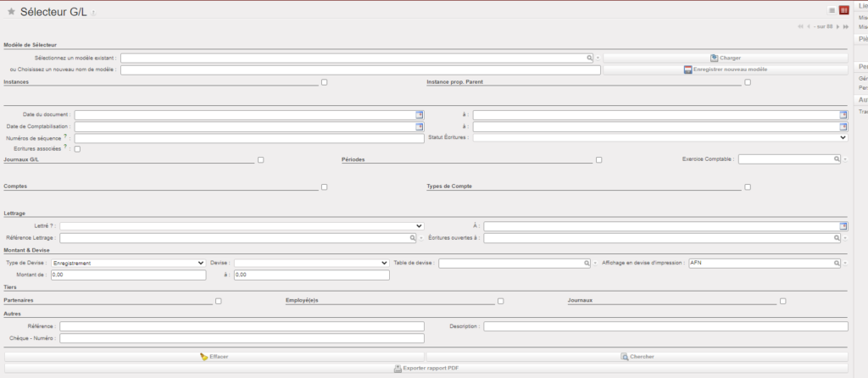The image size is (868, 378).
Task: Click Exporter rapport PDF button
Action: pos(426,369)
